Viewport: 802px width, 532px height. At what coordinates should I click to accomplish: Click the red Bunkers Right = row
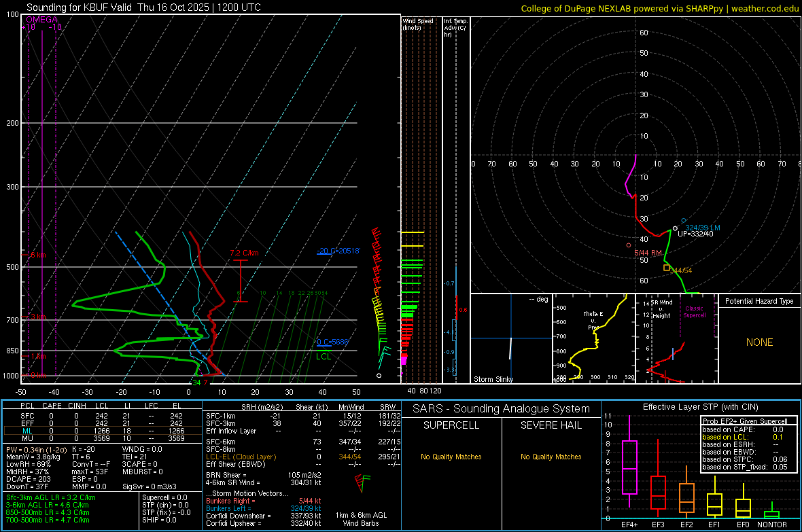pyautogui.click(x=264, y=501)
